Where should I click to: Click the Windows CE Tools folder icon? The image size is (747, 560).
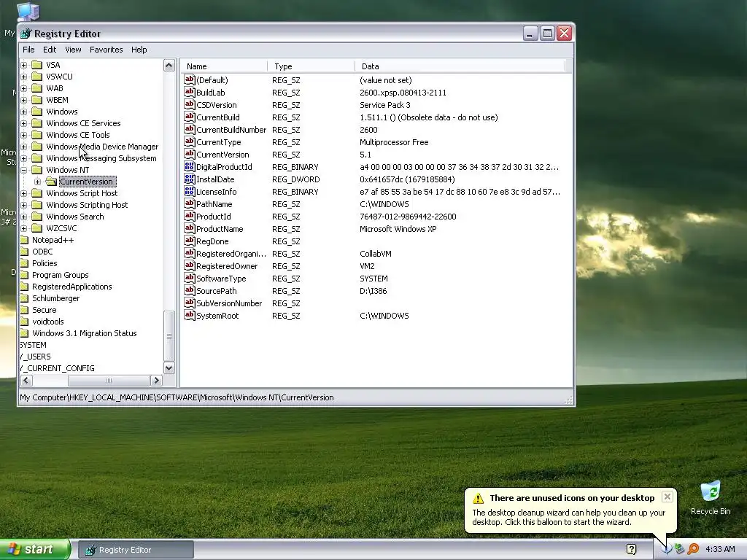(x=37, y=135)
